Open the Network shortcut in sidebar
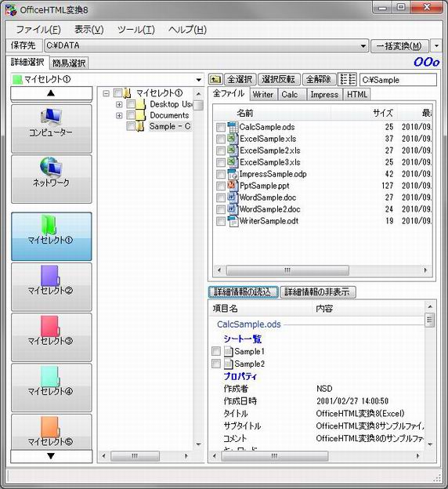 [52, 179]
